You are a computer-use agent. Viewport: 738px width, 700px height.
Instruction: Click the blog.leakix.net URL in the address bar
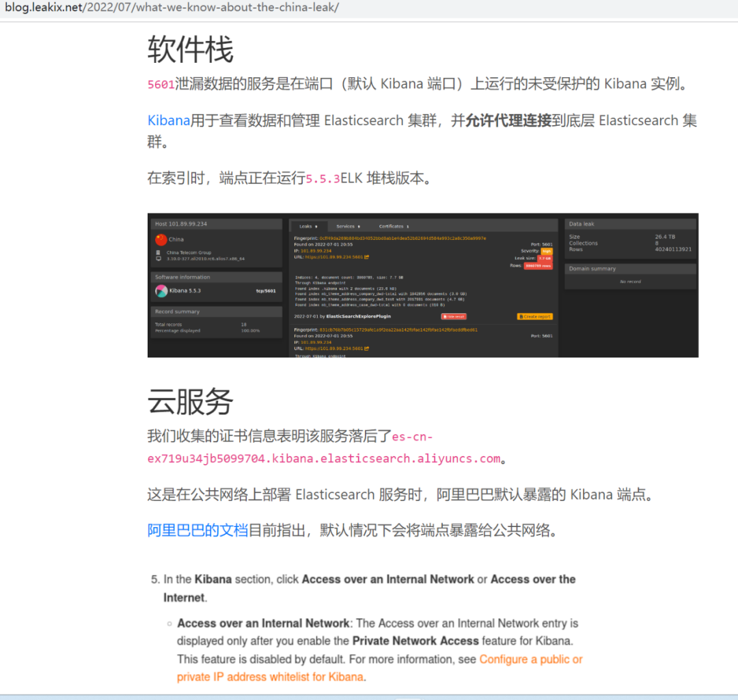[172, 8]
